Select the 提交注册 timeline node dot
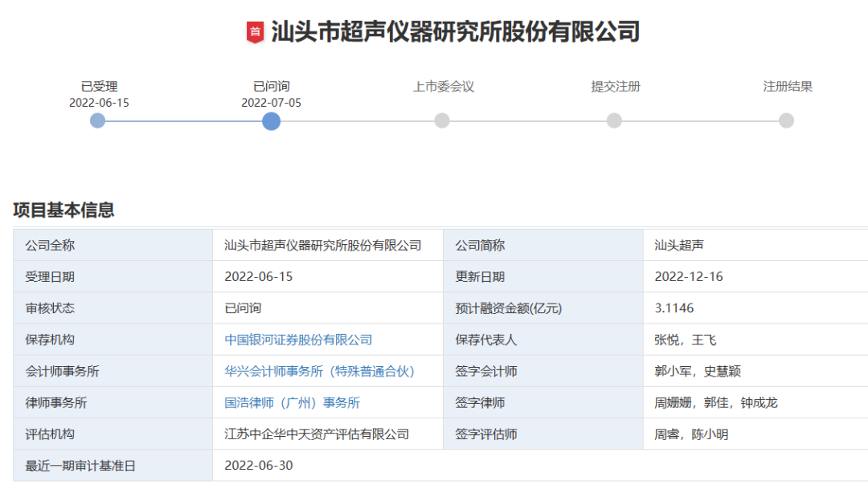This screenshot has width=868, height=489. [x=614, y=120]
